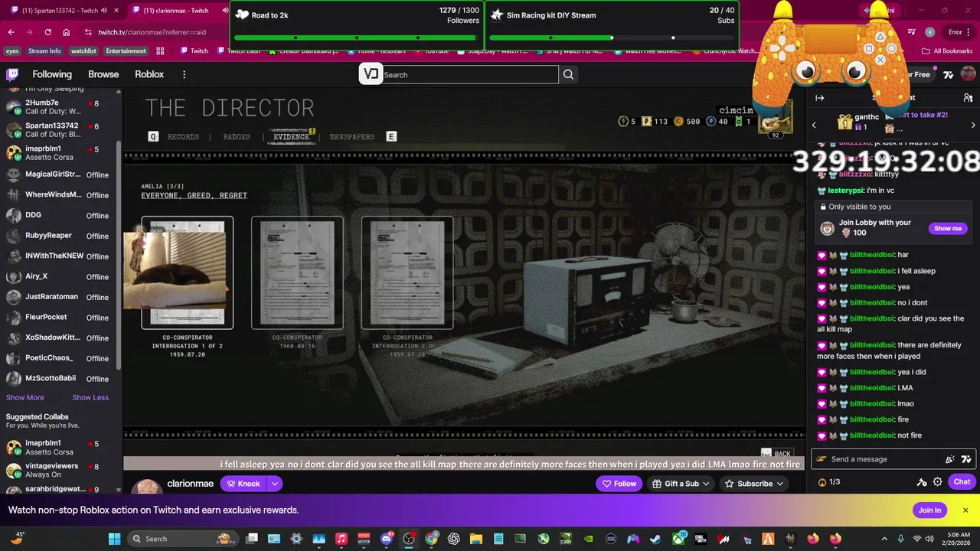Open the Windows Start menu
The image size is (980, 551).
[x=114, y=539]
